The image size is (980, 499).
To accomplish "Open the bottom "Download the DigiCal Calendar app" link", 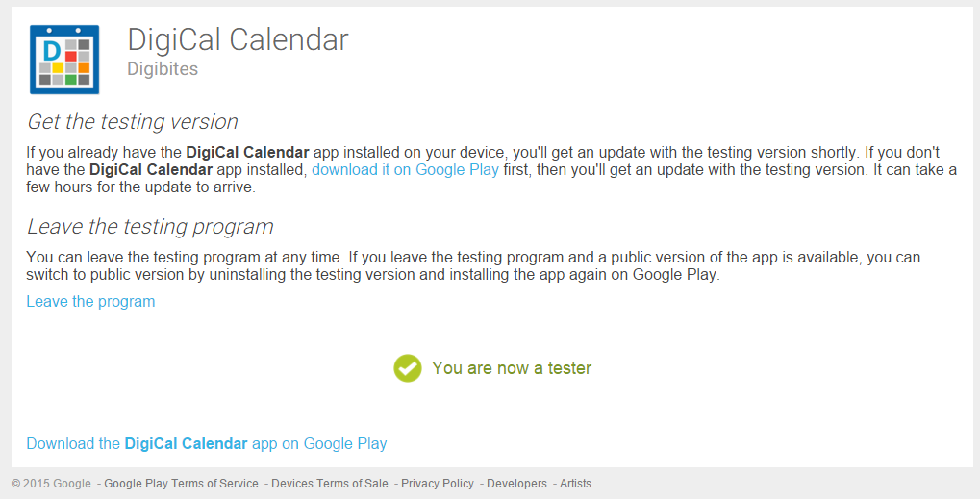I will tap(207, 444).
